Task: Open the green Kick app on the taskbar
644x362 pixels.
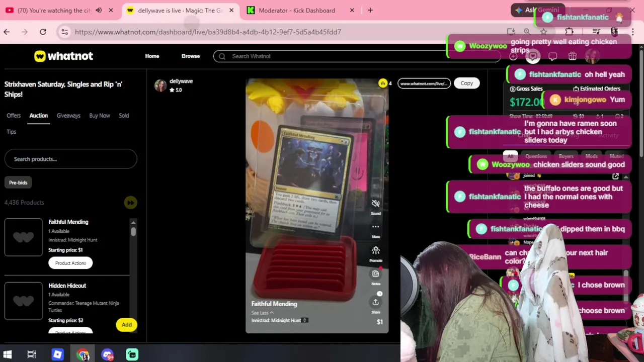Action: 132,354
